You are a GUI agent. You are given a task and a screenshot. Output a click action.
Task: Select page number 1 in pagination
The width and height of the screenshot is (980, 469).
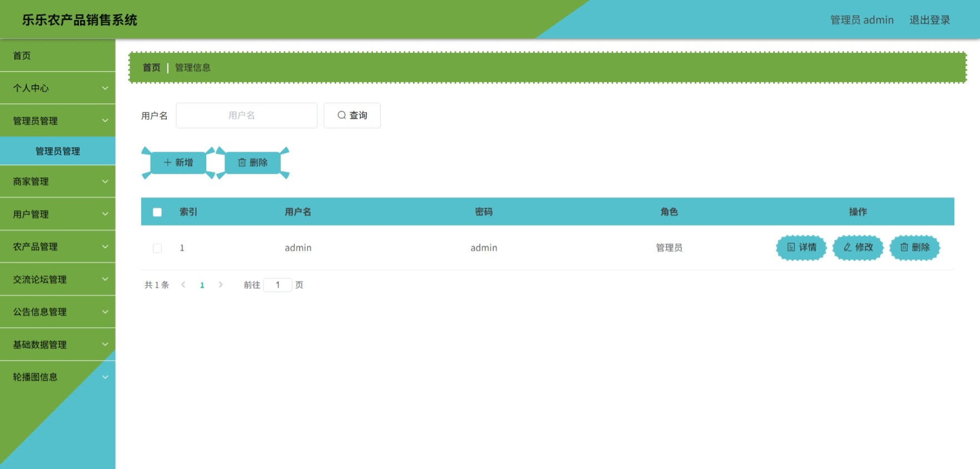202,285
